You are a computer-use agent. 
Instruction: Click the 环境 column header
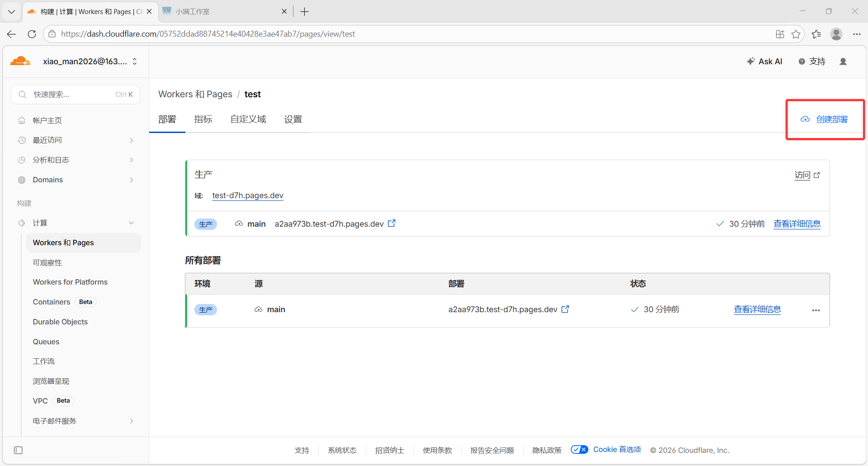[x=202, y=284]
